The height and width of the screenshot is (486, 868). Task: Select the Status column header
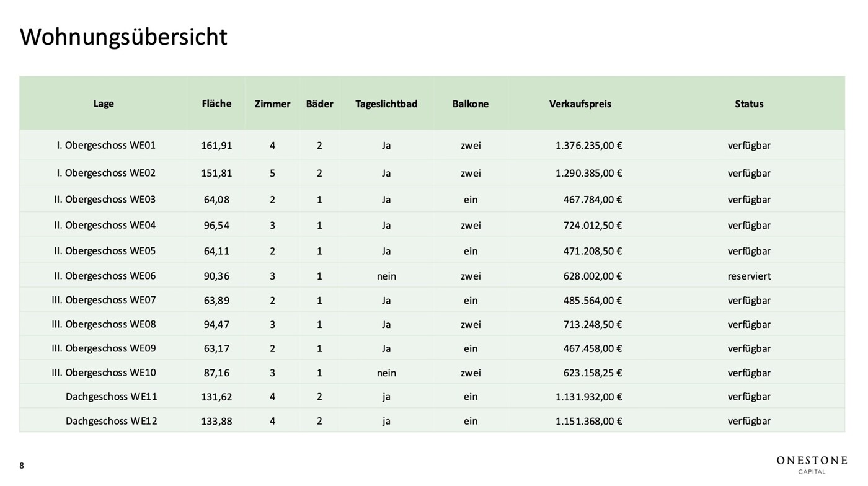tap(749, 104)
